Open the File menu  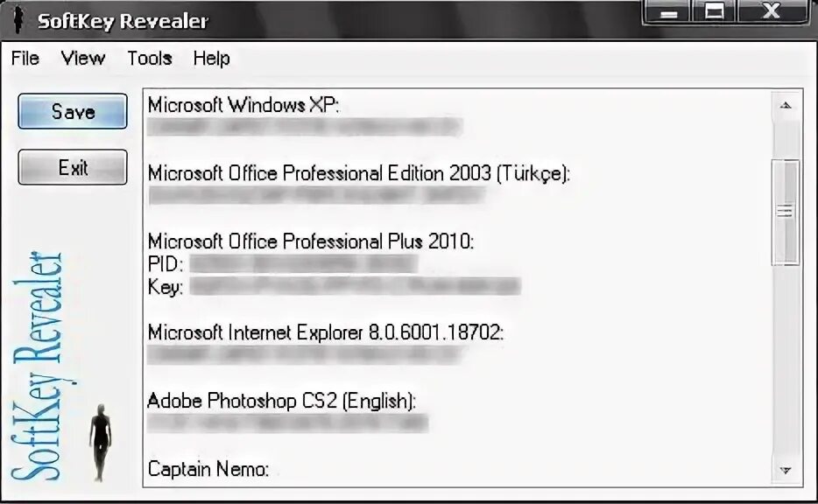click(25, 58)
